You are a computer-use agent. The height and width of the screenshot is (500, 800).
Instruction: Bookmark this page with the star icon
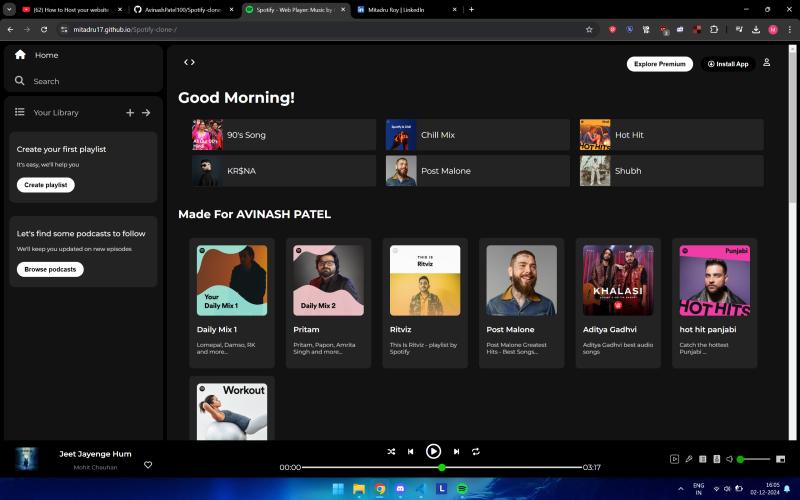pos(589,30)
